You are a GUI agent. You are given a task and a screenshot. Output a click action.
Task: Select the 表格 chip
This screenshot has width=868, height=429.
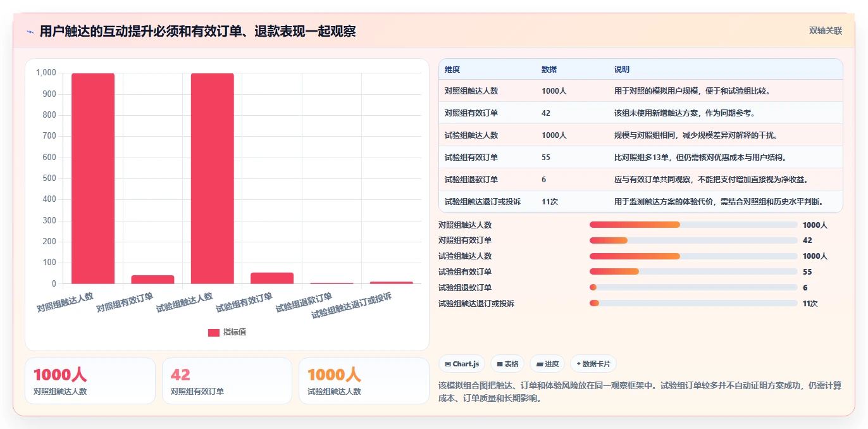(x=507, y=364)
